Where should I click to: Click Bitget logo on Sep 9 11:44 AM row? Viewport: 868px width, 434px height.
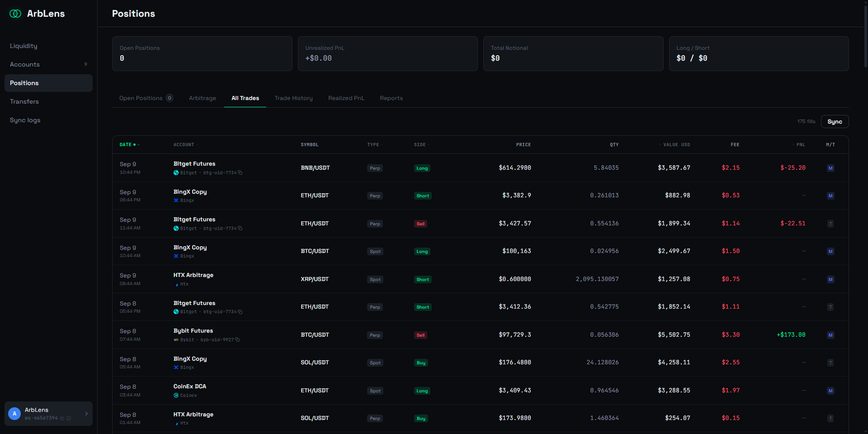[176, 229]
